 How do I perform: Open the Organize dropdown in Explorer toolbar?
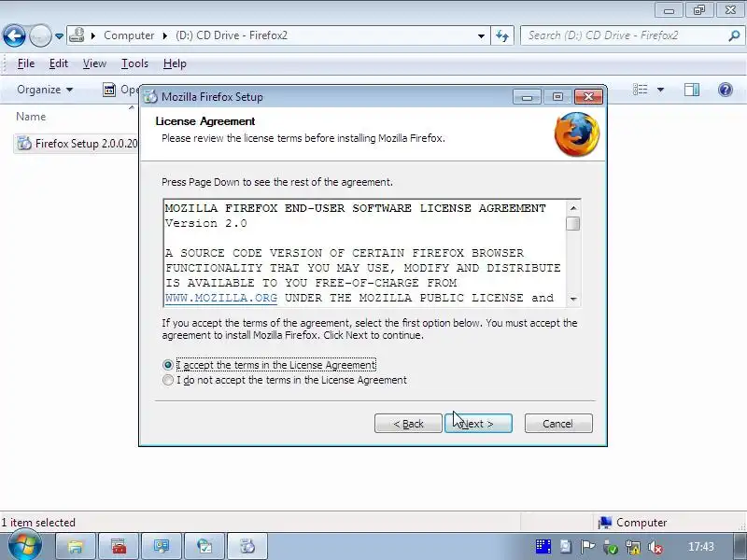click(x=45, y=90)
